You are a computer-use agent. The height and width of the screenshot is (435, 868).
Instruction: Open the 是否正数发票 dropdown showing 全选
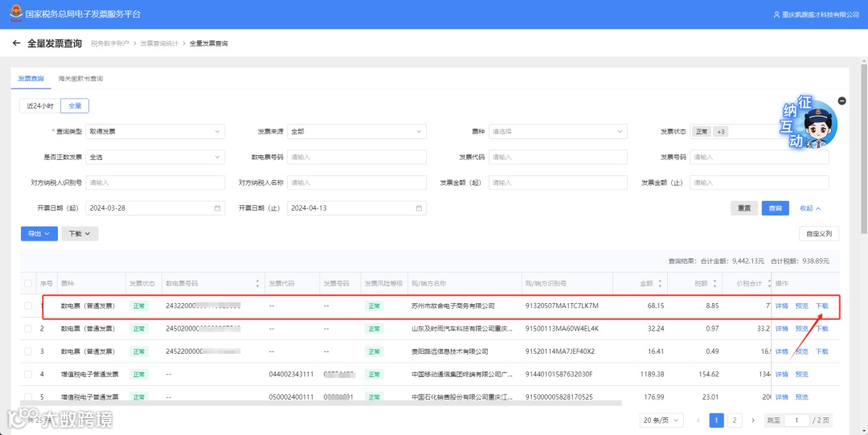[155, 157]
